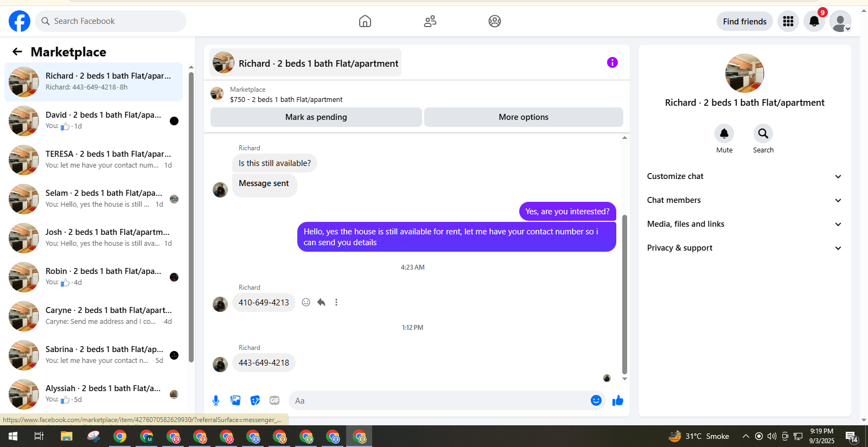Open the taskbar clock showing 9:19 PM
Viewport: 868px width, 447px height.
coord(822,436)
